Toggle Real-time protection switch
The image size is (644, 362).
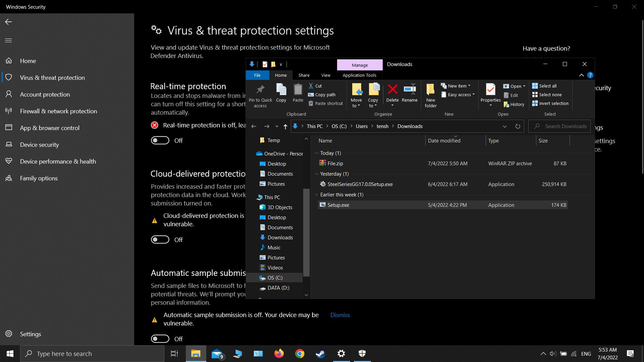(x=160, y=140)
